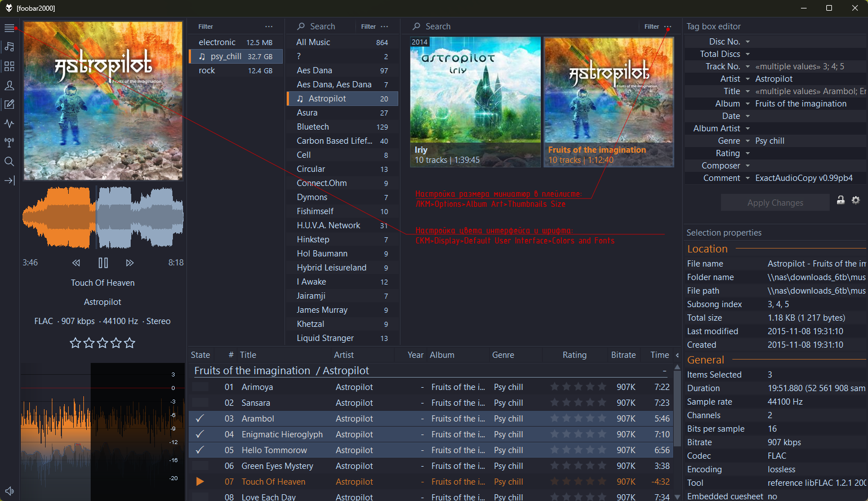The height and width of the screenshot is (501, 868).
Task: Click the pencil edit sidebar icon
Action: tap(10, 104)
